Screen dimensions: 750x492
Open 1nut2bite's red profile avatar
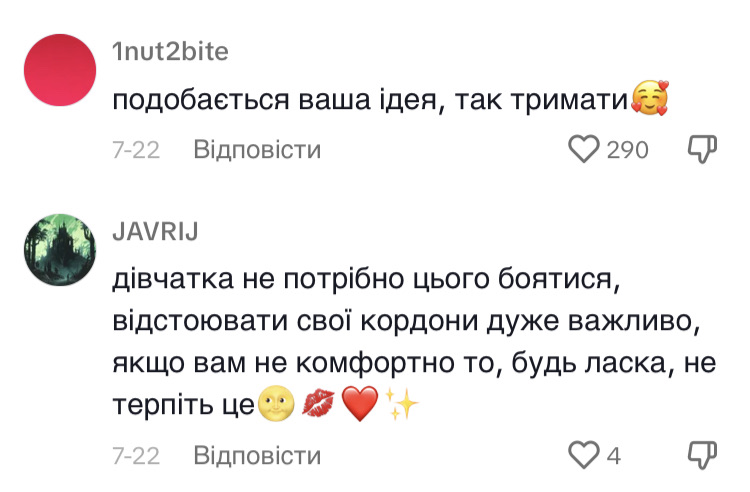[x=59, y=71]
